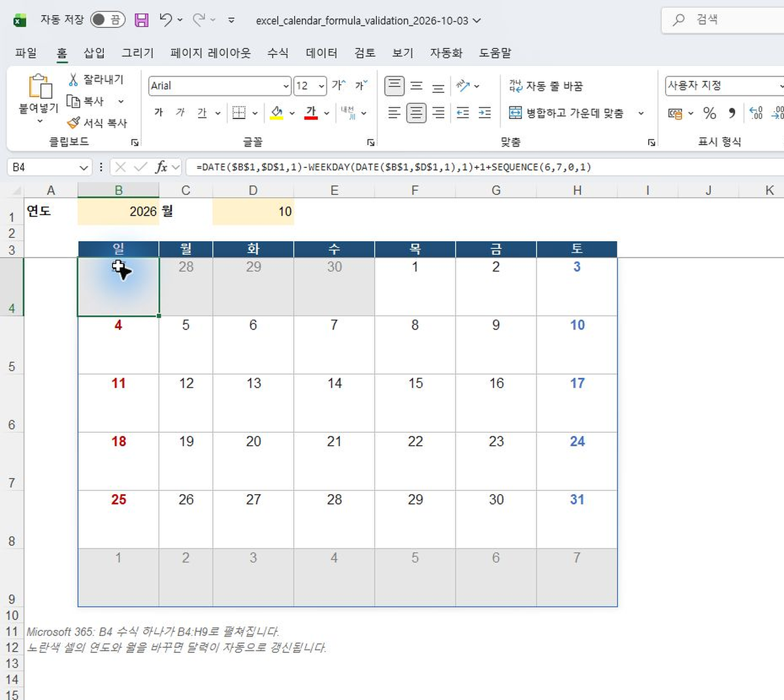The width and height of the screenshot is (784, 700).
Task: Click the Cut (잘라내기) scissors button
Action: [x=96, y=79]
